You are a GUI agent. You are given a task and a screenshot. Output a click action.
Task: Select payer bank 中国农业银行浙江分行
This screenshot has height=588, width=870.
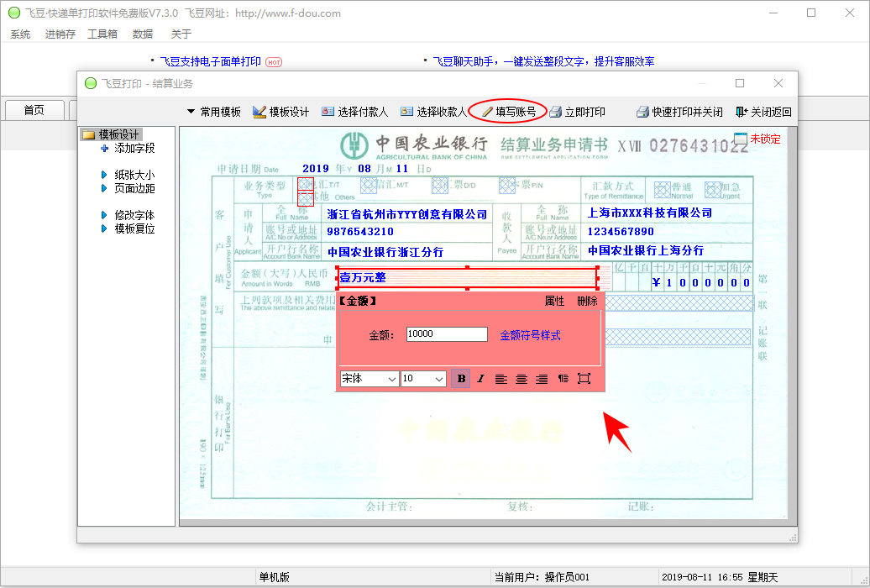pyautogui.click(x=385, y=252)
